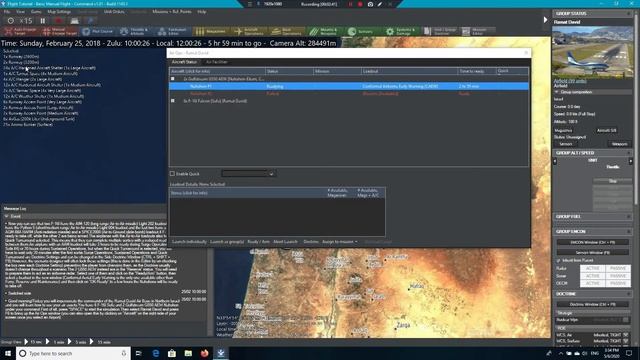
Task: Set Sonar to ACTIVE
Action: pyautogui.click(x=593, y=276)
